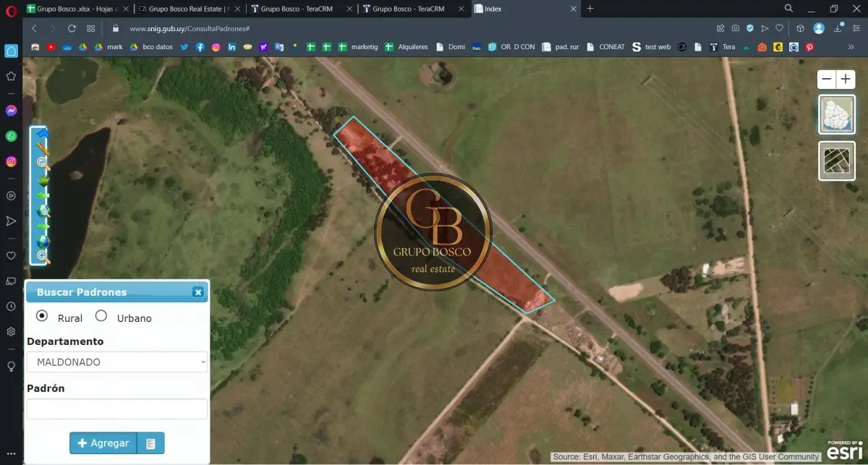Open the 'mark' bookmark
The width and height of the screenshot is (868, 465).
[109, 47]
